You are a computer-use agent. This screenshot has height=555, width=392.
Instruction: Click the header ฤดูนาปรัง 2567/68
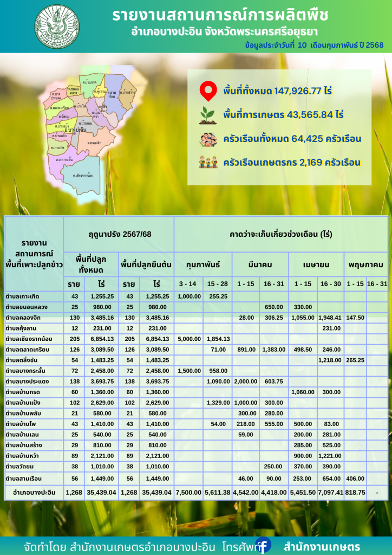pyautogui.click(x=119, y=234)
